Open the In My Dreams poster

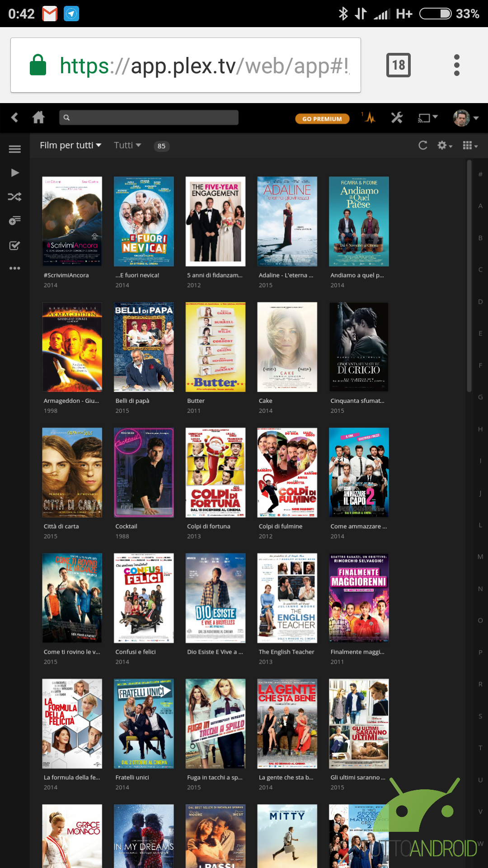click(x=144, y=836)
